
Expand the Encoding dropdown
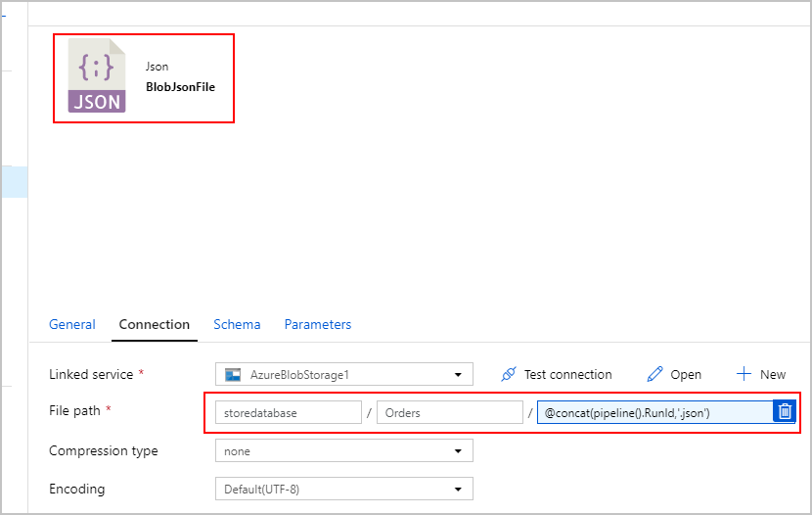[343, 489]
